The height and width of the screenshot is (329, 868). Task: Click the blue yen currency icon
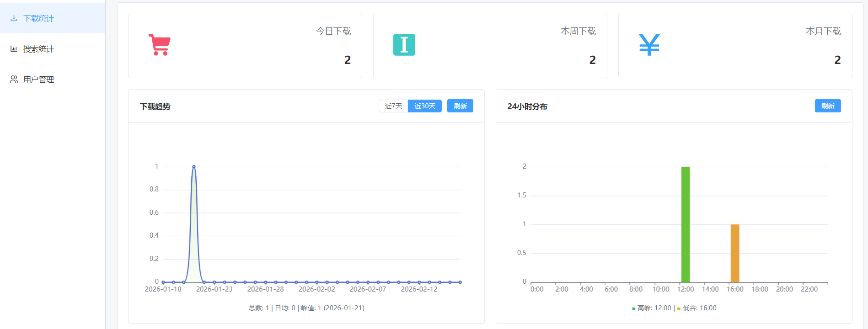pyautogui.click(x=649, y=45)
